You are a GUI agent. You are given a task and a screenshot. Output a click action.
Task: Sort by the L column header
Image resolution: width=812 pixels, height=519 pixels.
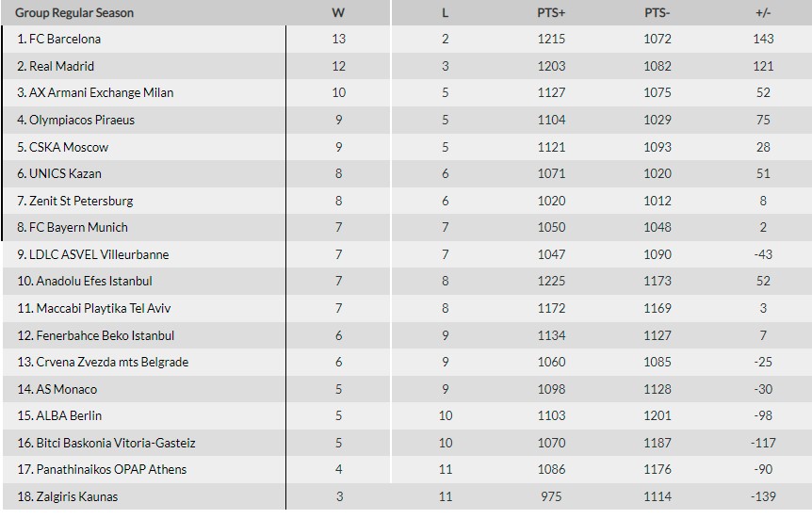click(445, 13)
